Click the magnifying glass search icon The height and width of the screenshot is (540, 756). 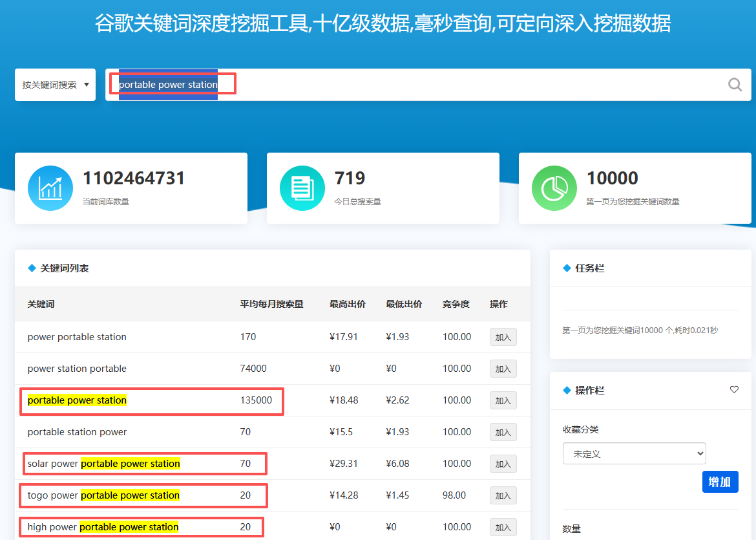(x=735, y=85)
